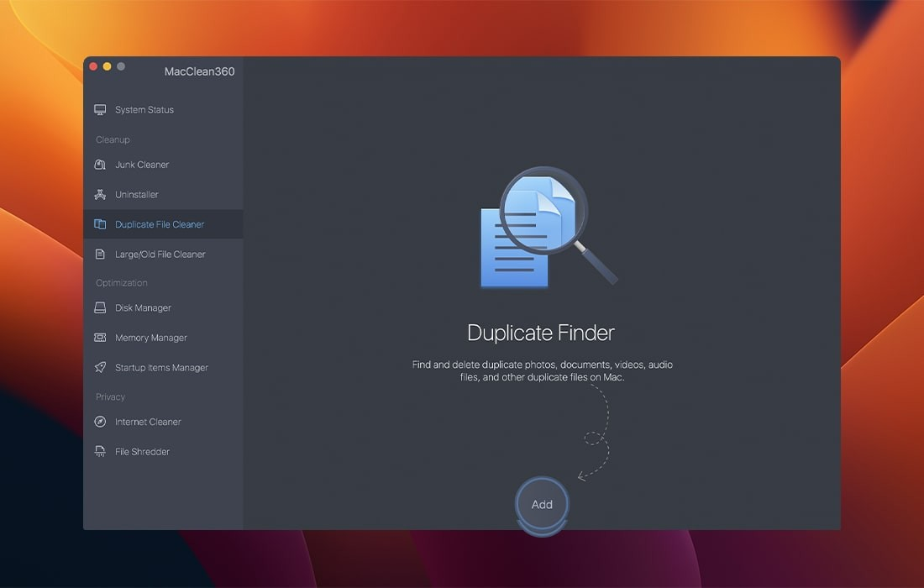924x588 pixels.
Task: Open the Memory Manager section
Action: tap(151, 338)
